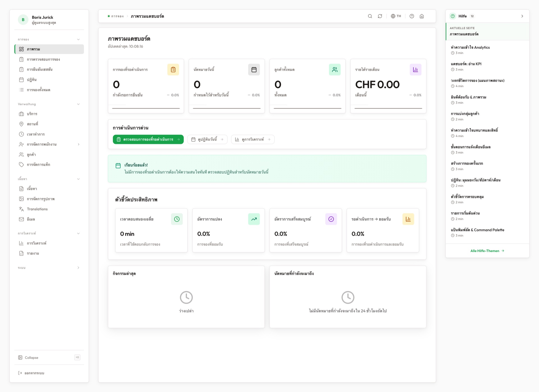
Task: Click the calendar icon on นัดหมายวันนี้ card
Action: (x=254, y=70)
